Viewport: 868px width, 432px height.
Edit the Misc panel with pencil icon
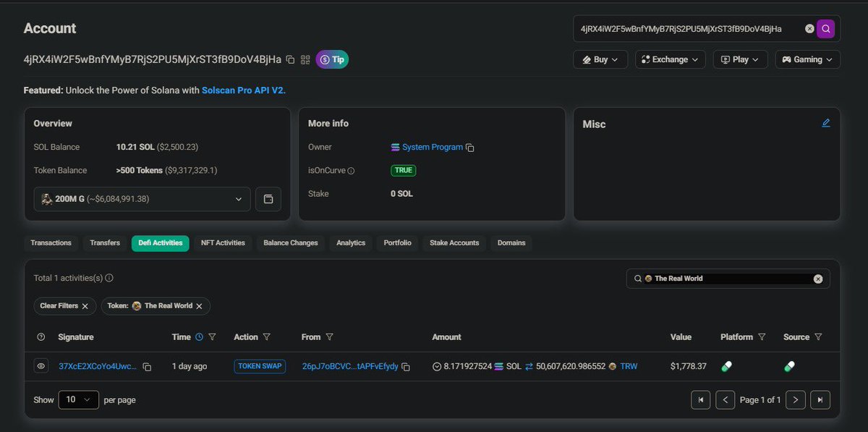click(x=826, y=123)
